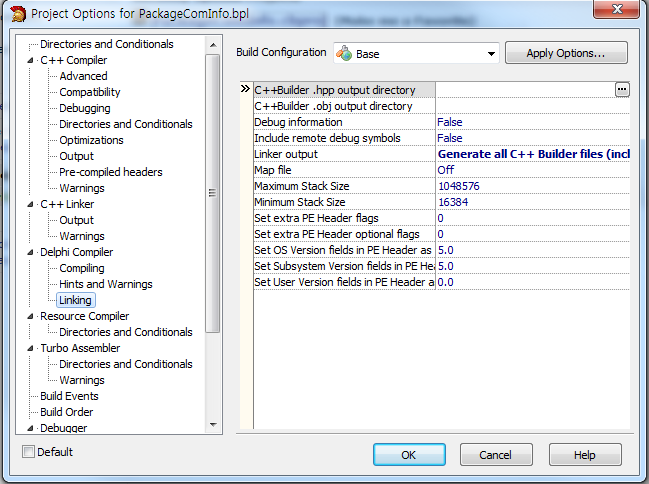Select Pre-compiled headers in the tree

click(110, 172)
